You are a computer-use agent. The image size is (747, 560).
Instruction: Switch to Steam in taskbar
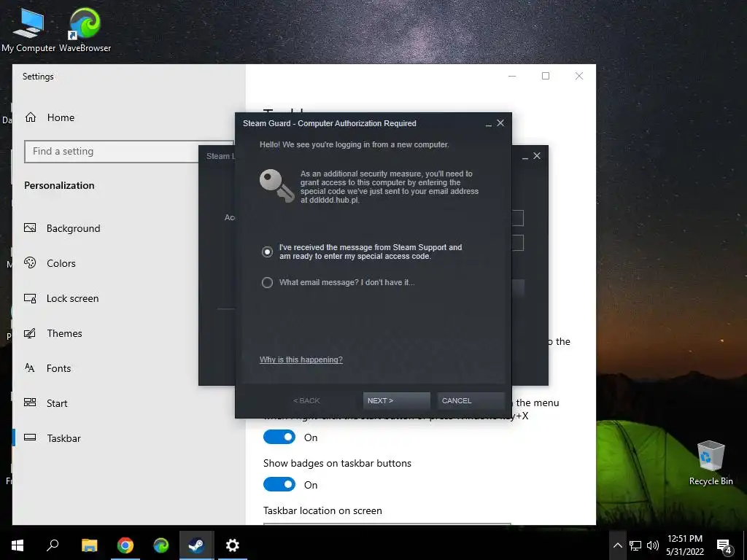coord(196,545)
